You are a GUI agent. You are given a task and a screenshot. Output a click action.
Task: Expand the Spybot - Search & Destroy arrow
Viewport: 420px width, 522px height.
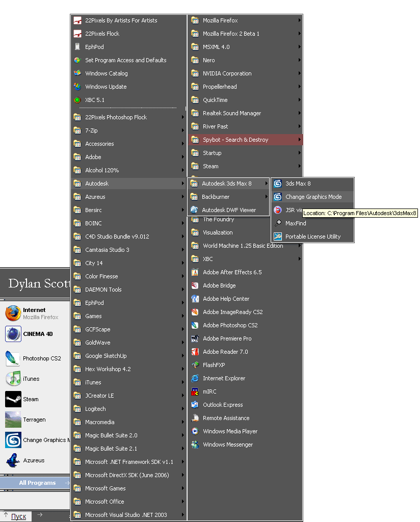[x=300, y=140]
